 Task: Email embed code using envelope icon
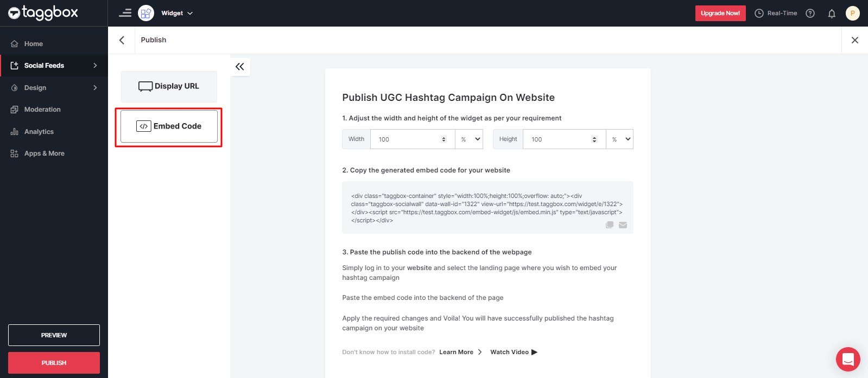click(x=623, y=225)
